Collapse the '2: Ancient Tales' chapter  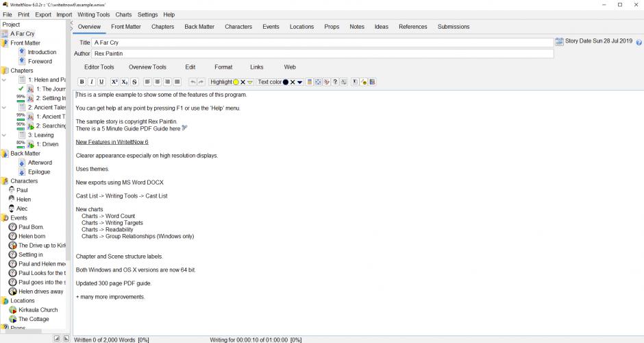click(4, 107)
